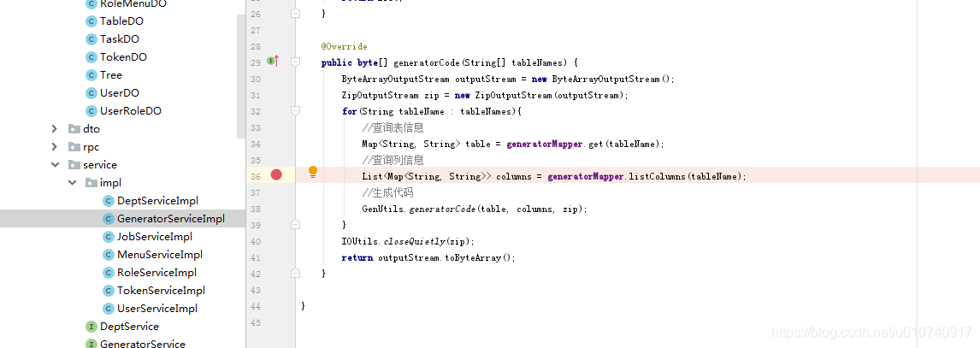The image size is (980, 348).
Task: Click the 查询表信息 comment
Action: (393, 128)
